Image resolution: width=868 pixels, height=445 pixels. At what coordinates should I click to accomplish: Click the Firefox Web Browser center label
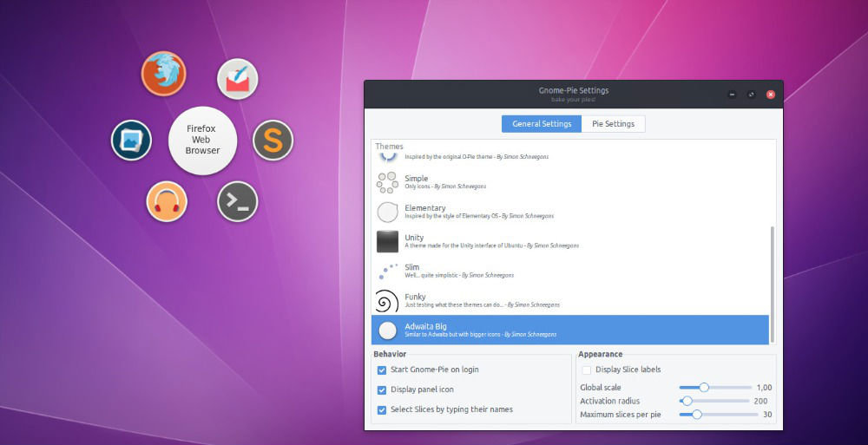(202, 140)
